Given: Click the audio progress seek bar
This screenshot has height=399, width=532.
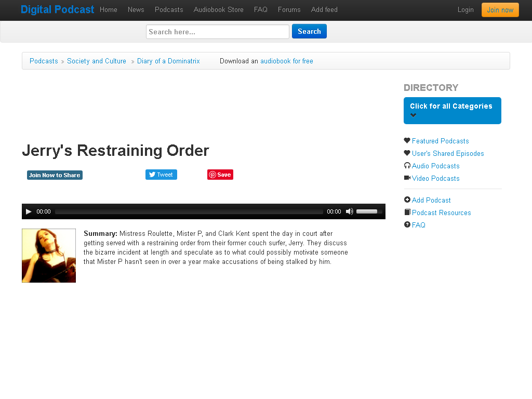Looking at the screenshot, I should tap(189, 212).
